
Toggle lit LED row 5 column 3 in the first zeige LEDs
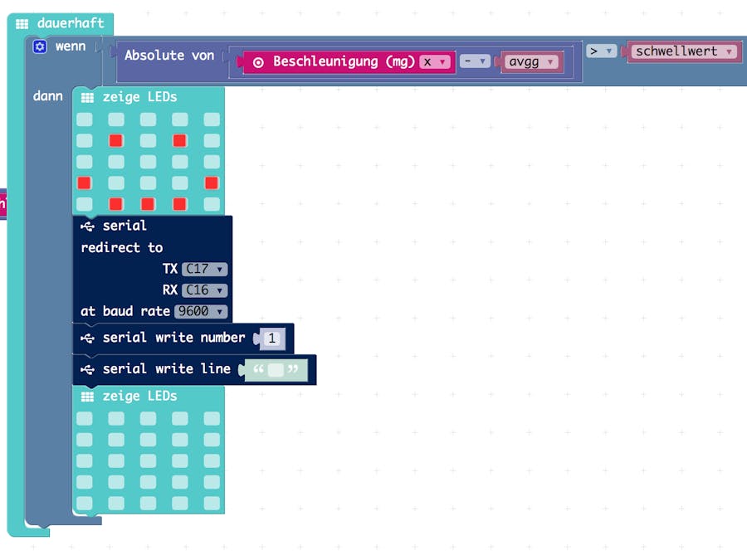(x=148, y=204)
